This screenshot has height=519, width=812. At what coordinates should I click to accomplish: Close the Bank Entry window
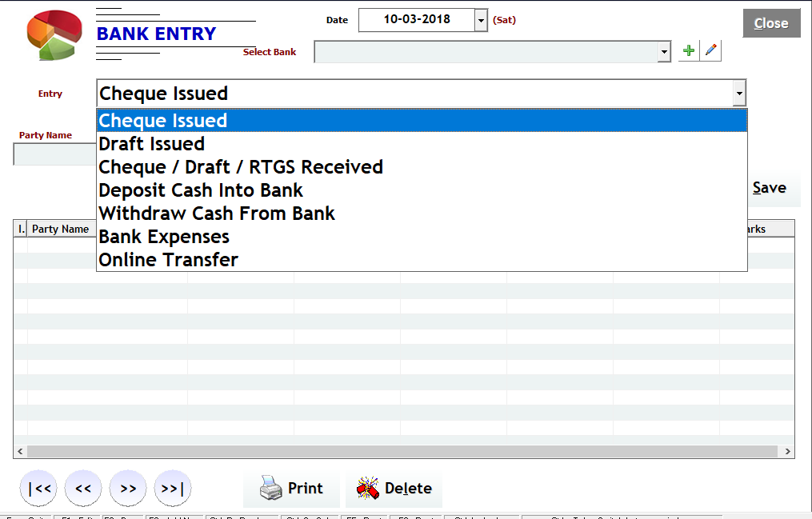(x=772, y=23)
